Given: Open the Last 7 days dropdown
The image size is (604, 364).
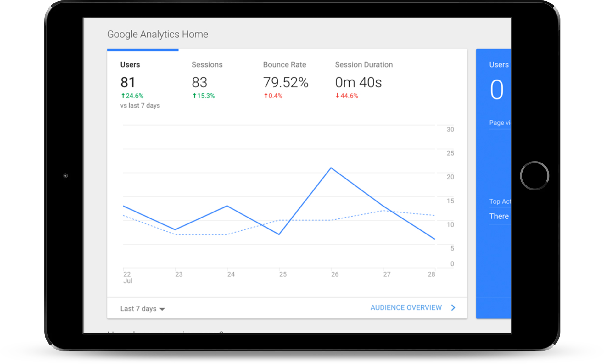Looking at the screenshot, I should coord(143,308).
